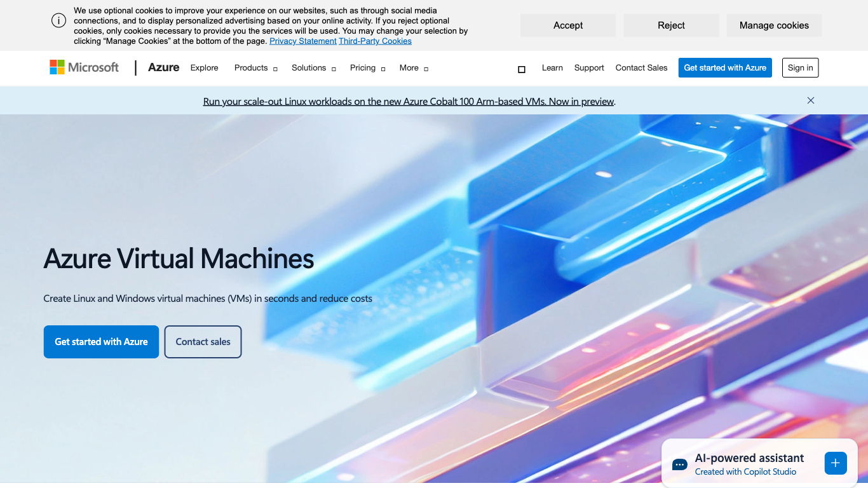The width and height of the screenshot is (868, 488).
Task: Accept optional cookies
Action: tap(568, 25)
